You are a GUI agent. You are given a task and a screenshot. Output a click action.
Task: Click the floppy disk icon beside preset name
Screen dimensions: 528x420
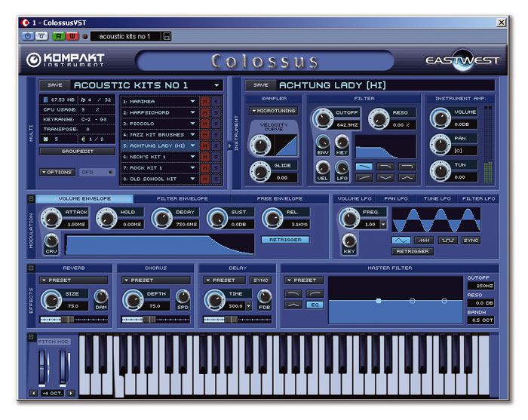point(167,36)
